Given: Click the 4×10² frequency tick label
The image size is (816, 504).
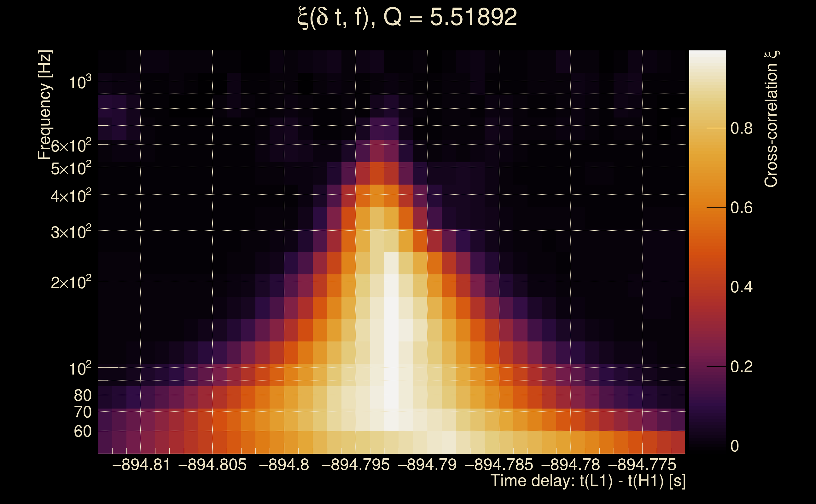Looking at the screenshot, I should pyautogui.click(x=71, y=196).
